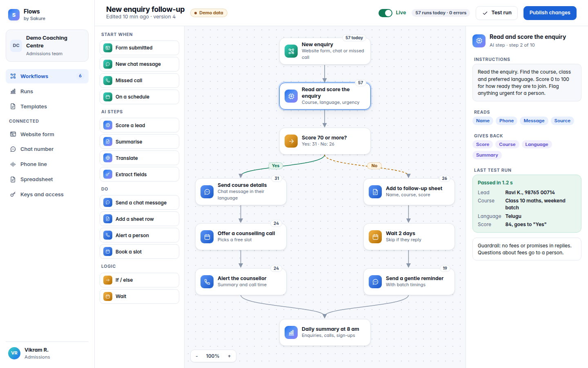Click the 100% zoom level indicator
Viewport: 588px width, 368px height.
point(213,356)
